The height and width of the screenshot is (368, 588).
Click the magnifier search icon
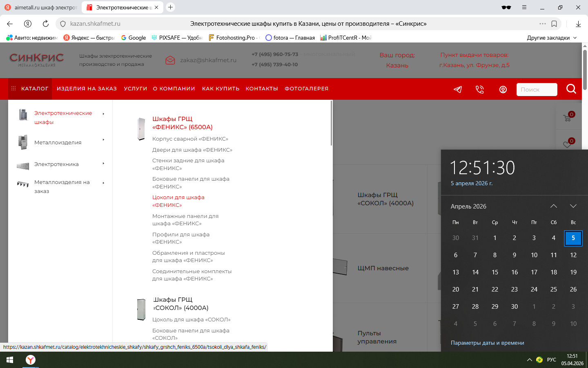point(571,89)
